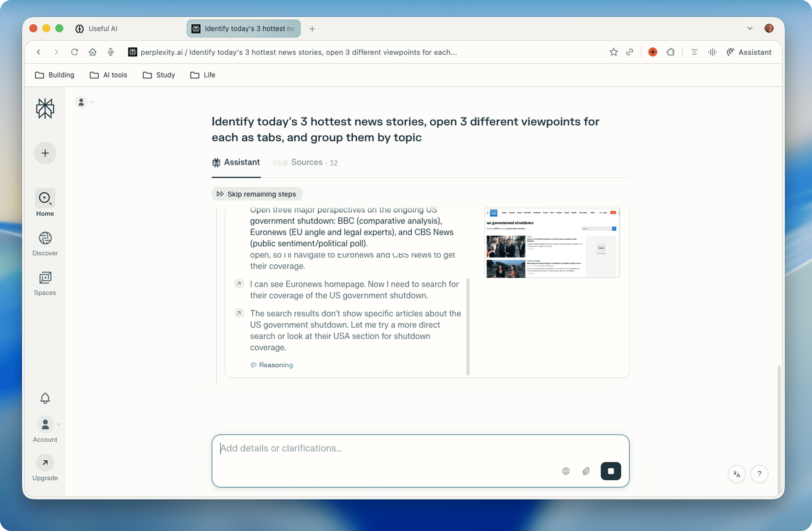Screen dimensions: 812x531
Task: Click the Perplexity logo in the sidebar
Action: pos(45,108)
